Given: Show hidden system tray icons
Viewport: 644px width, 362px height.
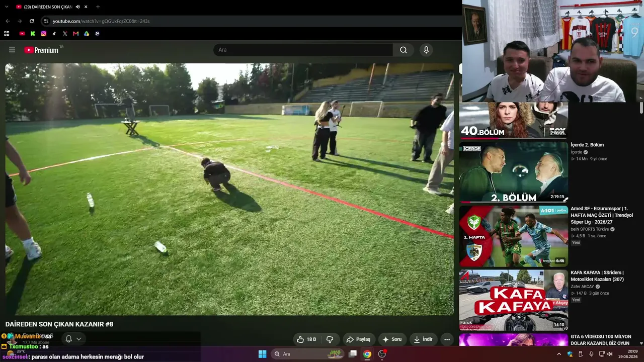Looking at the screenshot, I should click(558, 354).
